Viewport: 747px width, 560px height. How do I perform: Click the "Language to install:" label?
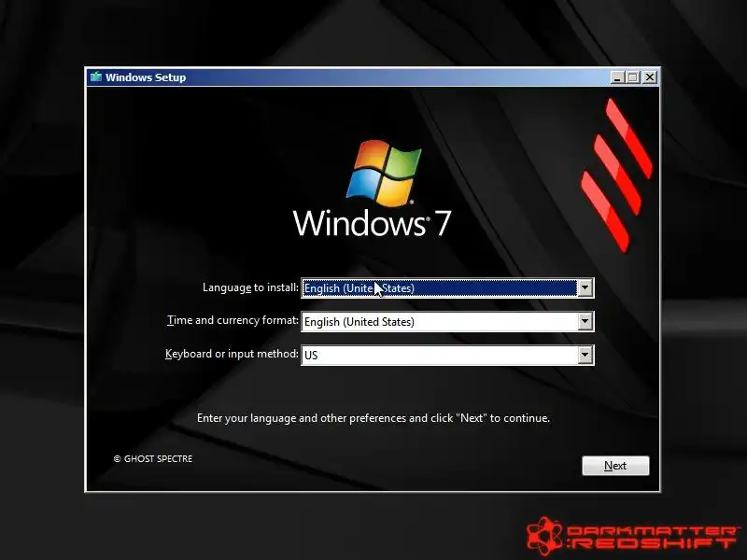250,287
